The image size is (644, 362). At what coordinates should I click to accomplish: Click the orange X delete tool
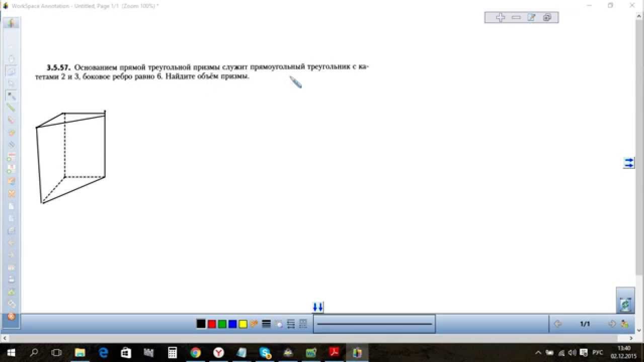[x=11, y=194]
